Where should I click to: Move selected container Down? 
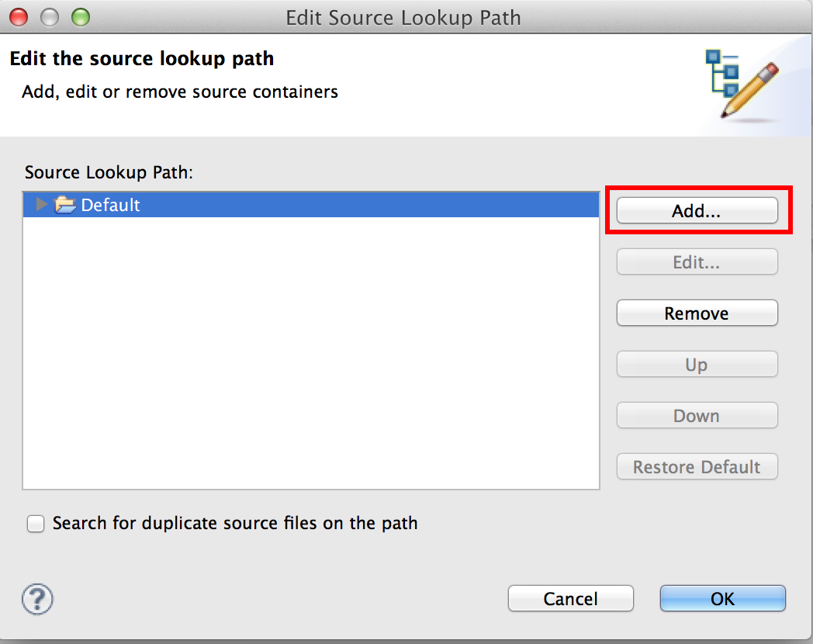pos(697,415)
